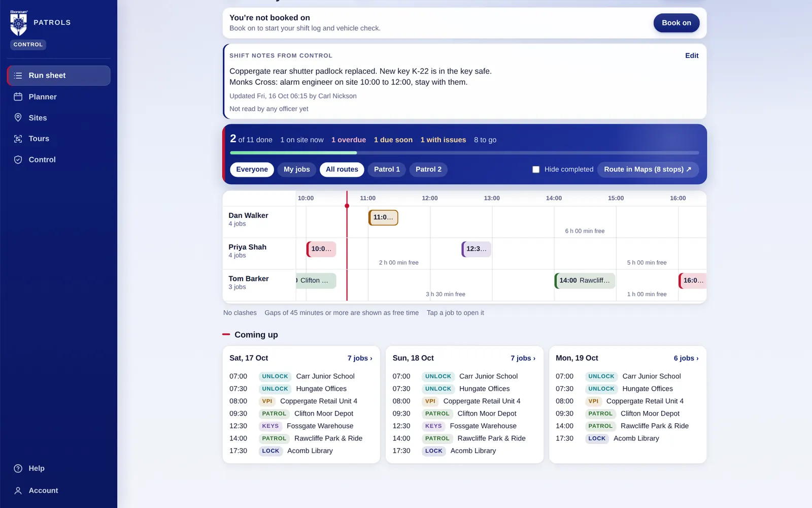Edit the shift notes from control
The width and height of the screenshot is (812, 508).
point(692,55)
